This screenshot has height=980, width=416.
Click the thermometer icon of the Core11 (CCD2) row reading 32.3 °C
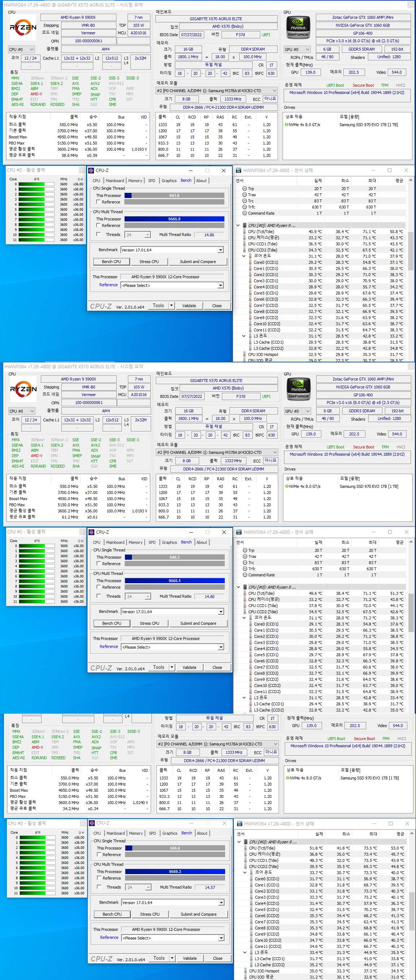coord(251,692)
